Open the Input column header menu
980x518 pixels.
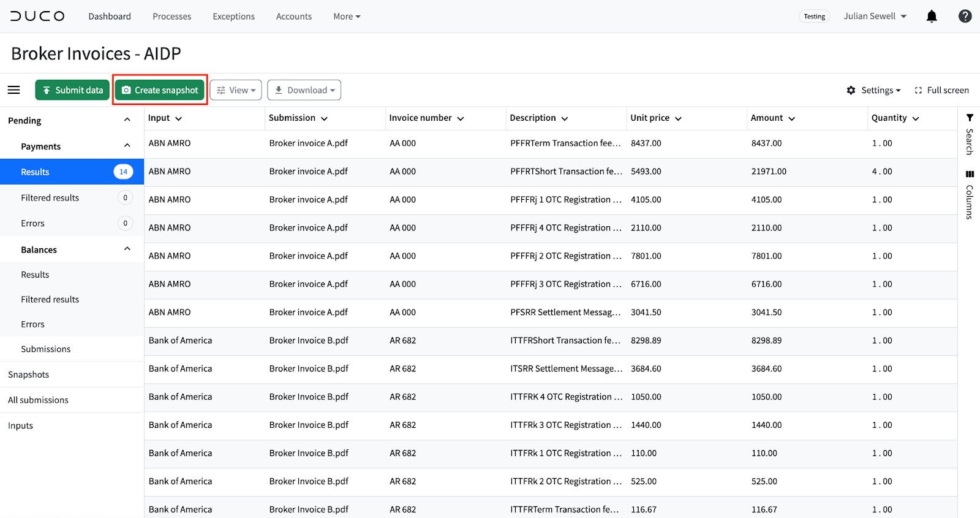click(179, 118)
